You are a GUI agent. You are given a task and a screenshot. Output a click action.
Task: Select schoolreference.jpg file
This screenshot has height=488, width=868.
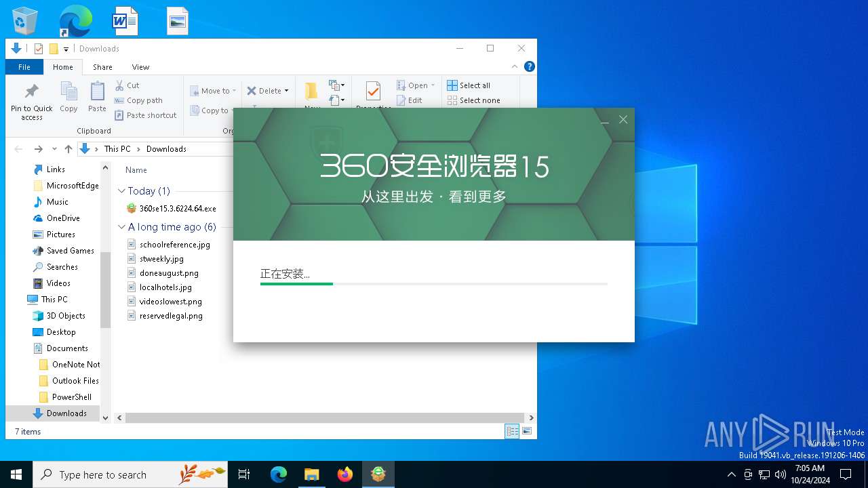[x=169, y=245]
